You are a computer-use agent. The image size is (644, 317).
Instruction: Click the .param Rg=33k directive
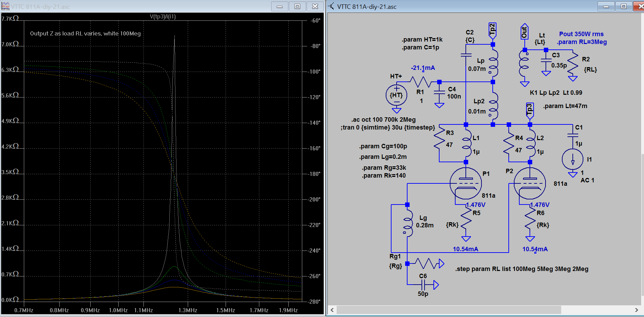tap(384, 168)
